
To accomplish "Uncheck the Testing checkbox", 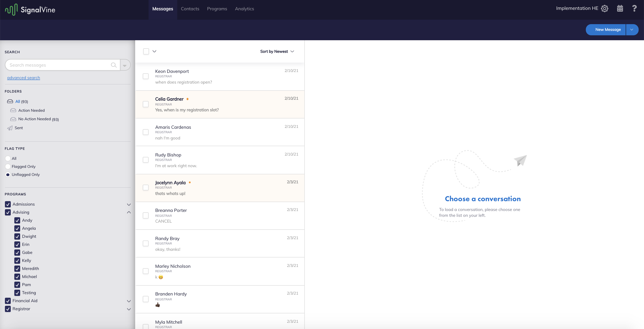I will [17, 293].
